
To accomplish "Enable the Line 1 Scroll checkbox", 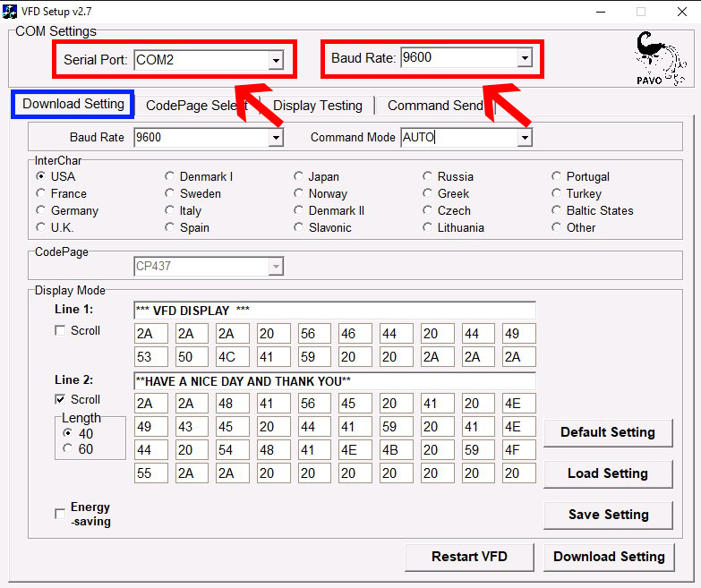I will (61, 331).
